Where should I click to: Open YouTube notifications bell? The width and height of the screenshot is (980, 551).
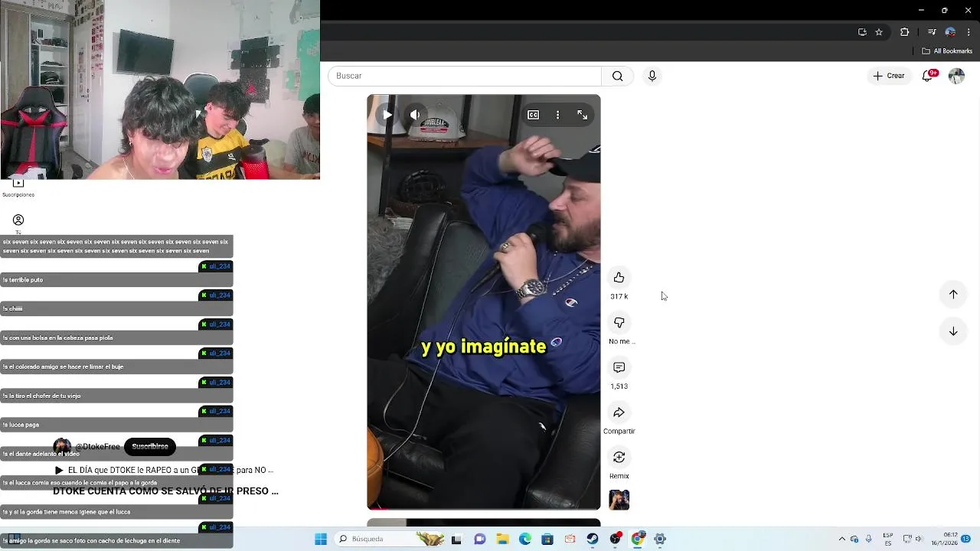[927, 76]
